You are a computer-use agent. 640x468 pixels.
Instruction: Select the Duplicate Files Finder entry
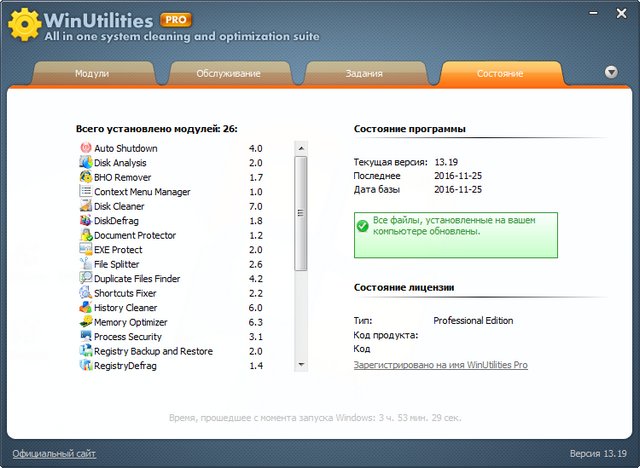pyautogui.click(x=137, y=279)
